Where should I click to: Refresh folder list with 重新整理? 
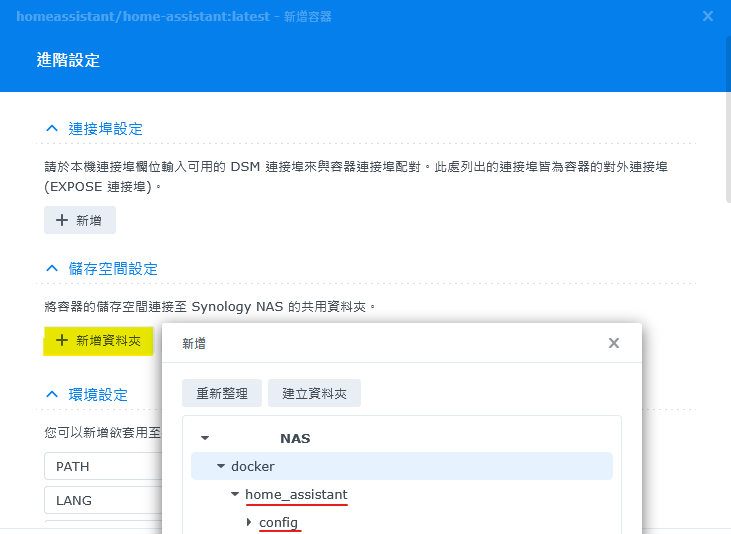click(x=222, y=393)
